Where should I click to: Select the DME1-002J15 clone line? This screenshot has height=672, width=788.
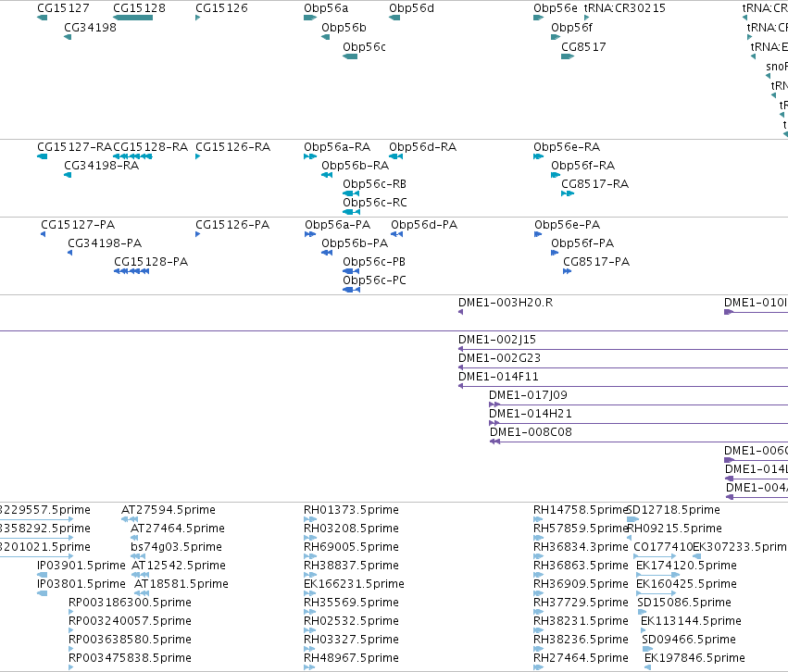[x=623, y=349]
